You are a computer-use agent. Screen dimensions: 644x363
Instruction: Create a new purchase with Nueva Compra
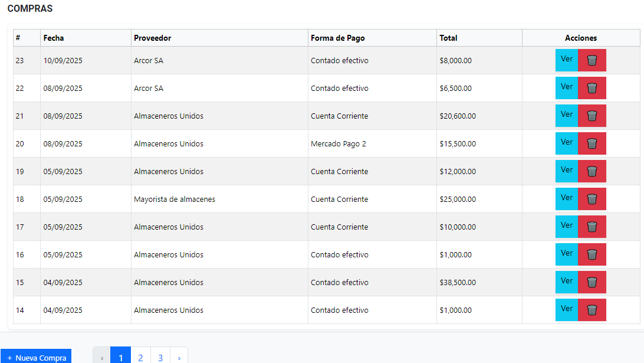[x=36, y=357]
